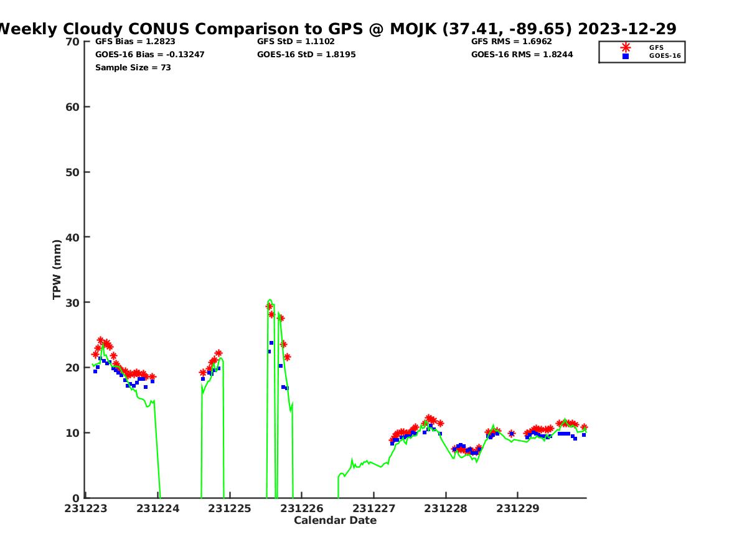Click the 50 y-axis tick label

coord(72,172)
